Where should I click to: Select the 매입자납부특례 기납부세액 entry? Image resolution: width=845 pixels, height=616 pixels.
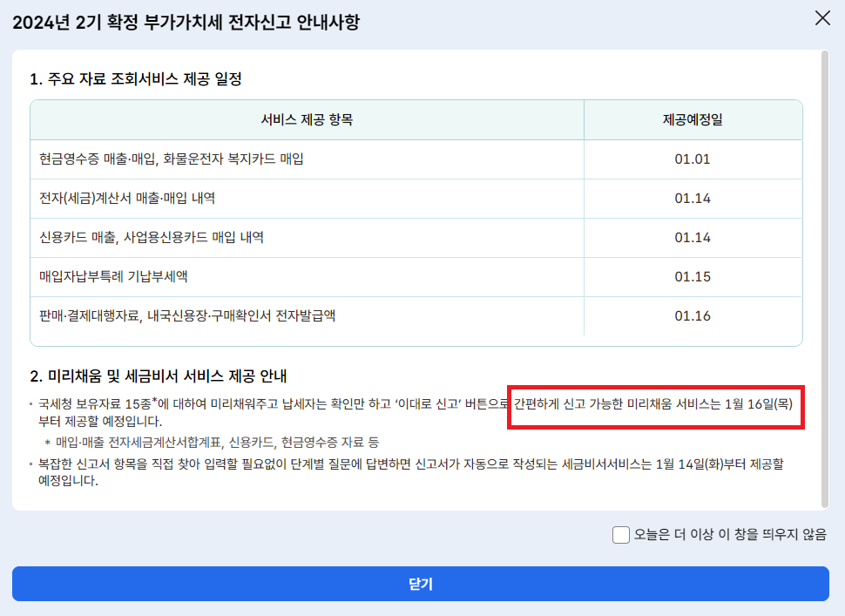click(x=131, y=276)
